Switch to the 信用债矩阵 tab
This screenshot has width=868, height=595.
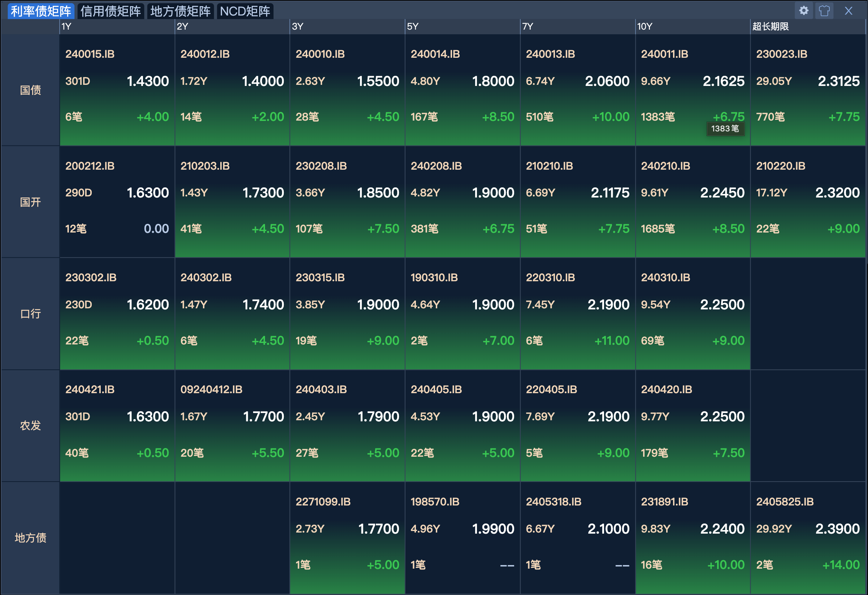pos(110,11)
